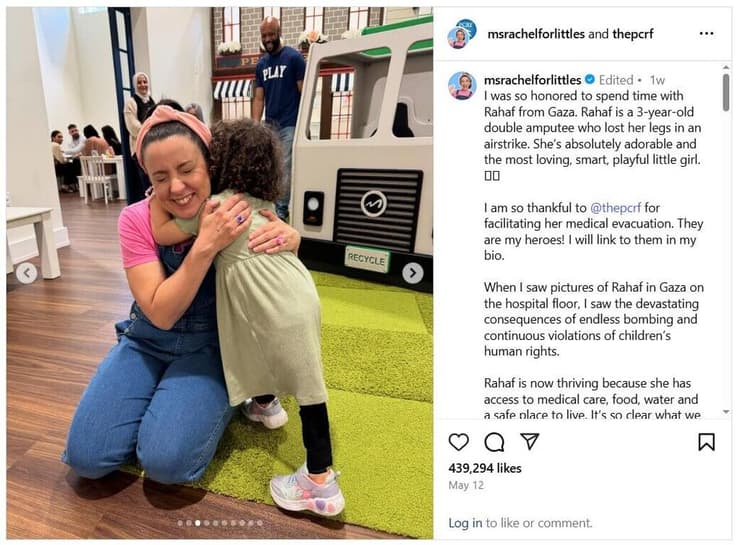Click the caption scrollbar up arrow
This screenshot has height=545, width=740.
tap(726, 68)
